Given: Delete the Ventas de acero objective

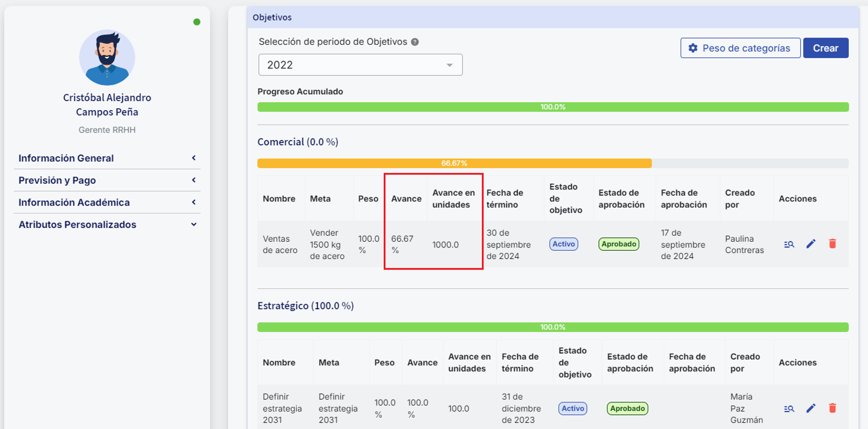Looking at the screenshot, I should click(x=832, y=244).
